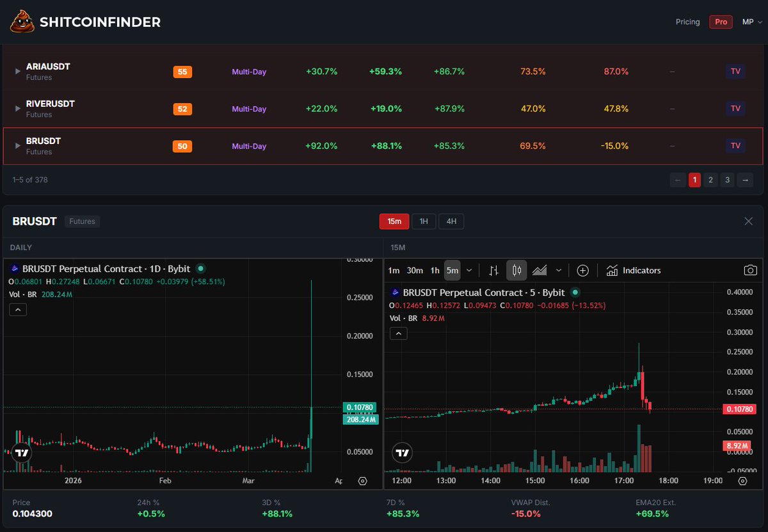Go to page 2 of results
Image resolution: width=768 pixels, height=532 pixels.
[x=710, y=180]
